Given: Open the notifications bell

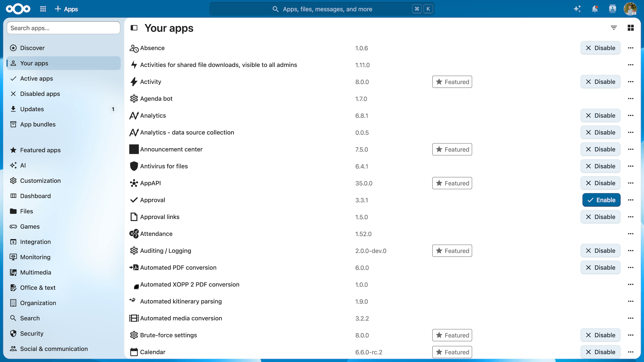Looking at the screenshot, I should [x=595, y=9].
